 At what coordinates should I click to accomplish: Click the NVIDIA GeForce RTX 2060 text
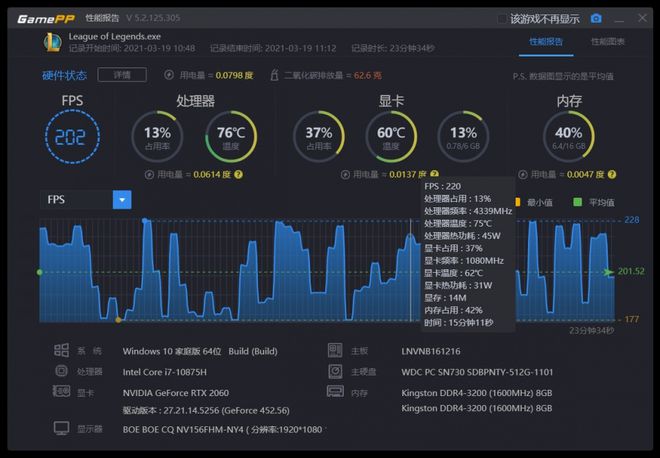click(176, 393)
